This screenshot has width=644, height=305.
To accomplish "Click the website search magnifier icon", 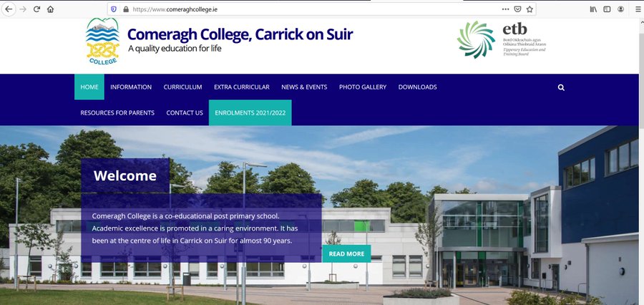I will coord(561,87).
